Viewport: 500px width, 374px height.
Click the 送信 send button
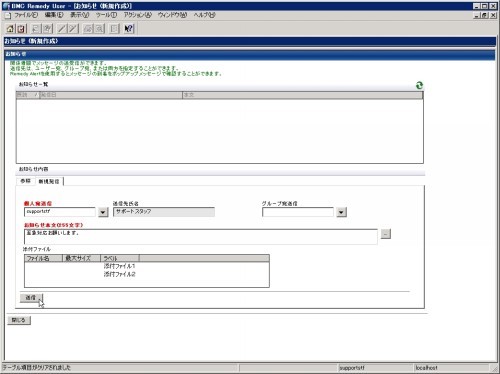31,298
